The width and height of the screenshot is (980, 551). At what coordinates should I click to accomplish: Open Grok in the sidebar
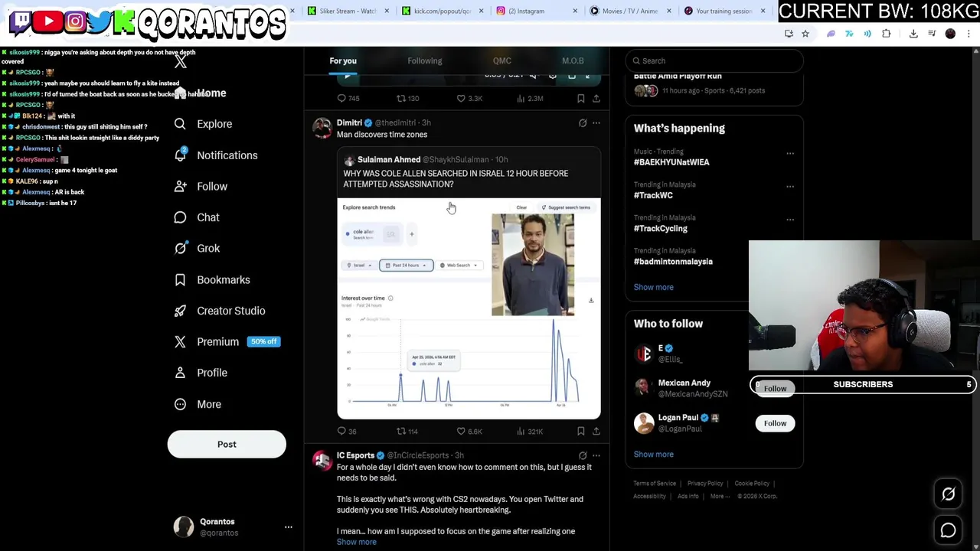[197, 248]
